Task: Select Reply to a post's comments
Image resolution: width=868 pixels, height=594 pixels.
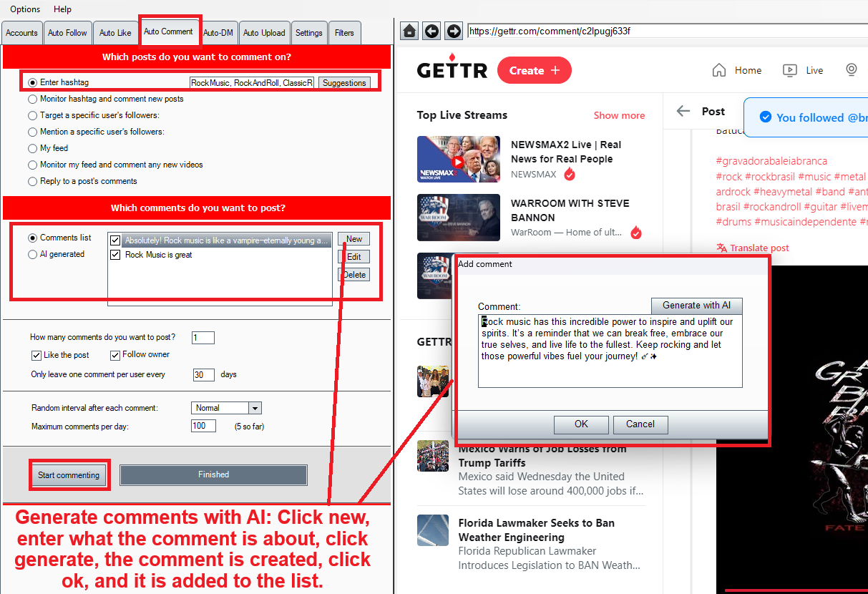Action: coord(32,182)
